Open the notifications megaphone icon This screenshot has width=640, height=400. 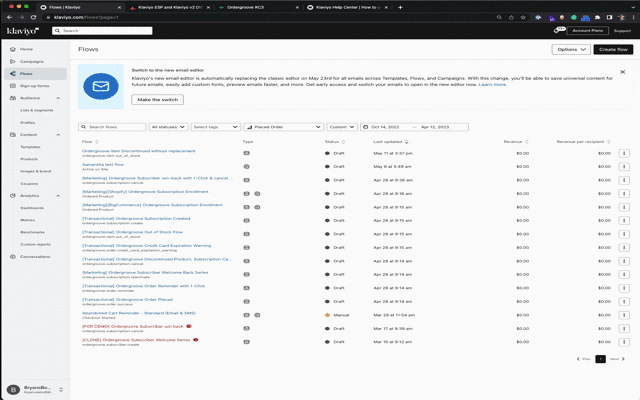(x=559, y=30)
